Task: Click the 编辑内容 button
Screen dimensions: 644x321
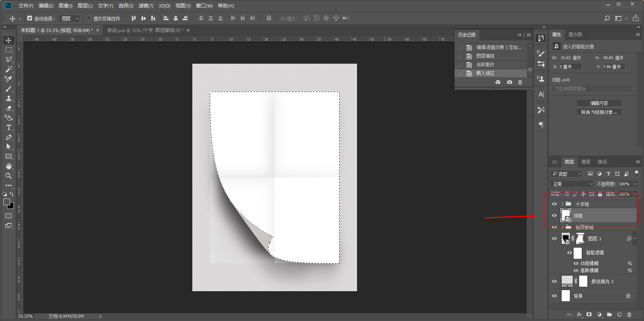Action: coord(599,103)
